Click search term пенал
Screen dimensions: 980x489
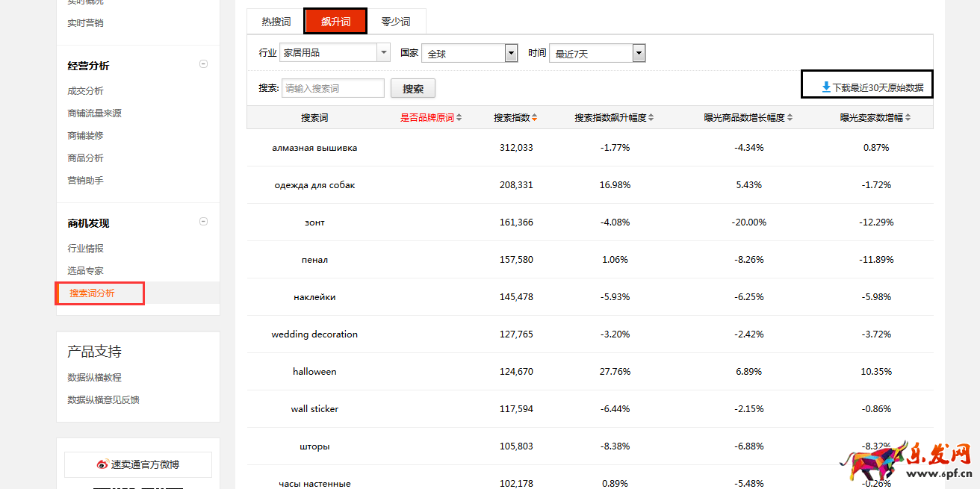314,260
